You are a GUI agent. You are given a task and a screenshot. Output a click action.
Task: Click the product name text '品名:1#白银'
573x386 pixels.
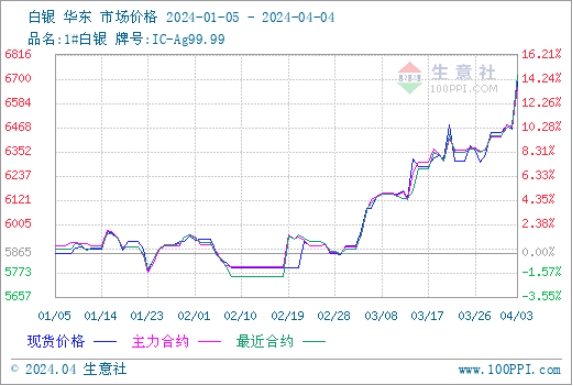pos(68,39)
